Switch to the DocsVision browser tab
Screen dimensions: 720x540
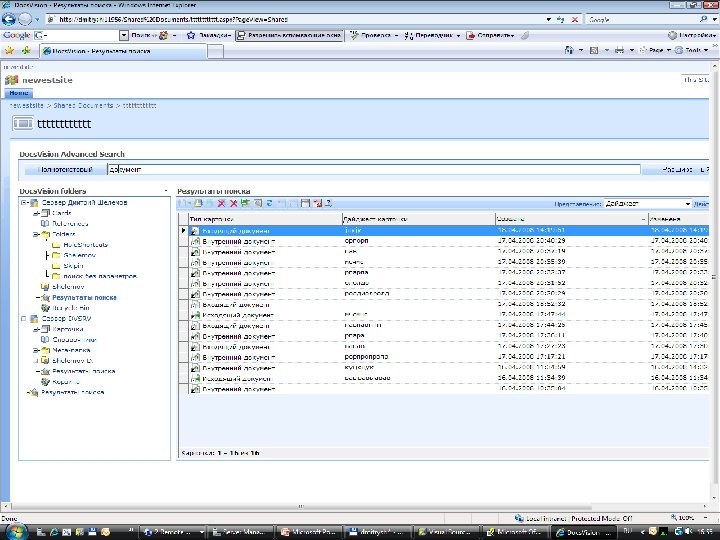tap(122, 51)
